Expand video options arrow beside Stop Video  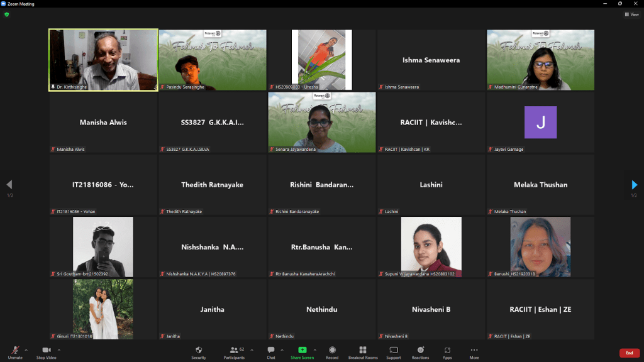coord(59,349)
